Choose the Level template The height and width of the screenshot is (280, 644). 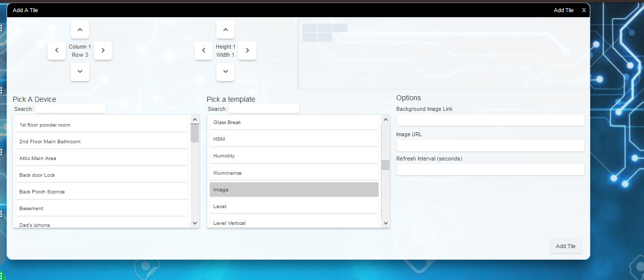pyautogui.click(x=294, y=206)
